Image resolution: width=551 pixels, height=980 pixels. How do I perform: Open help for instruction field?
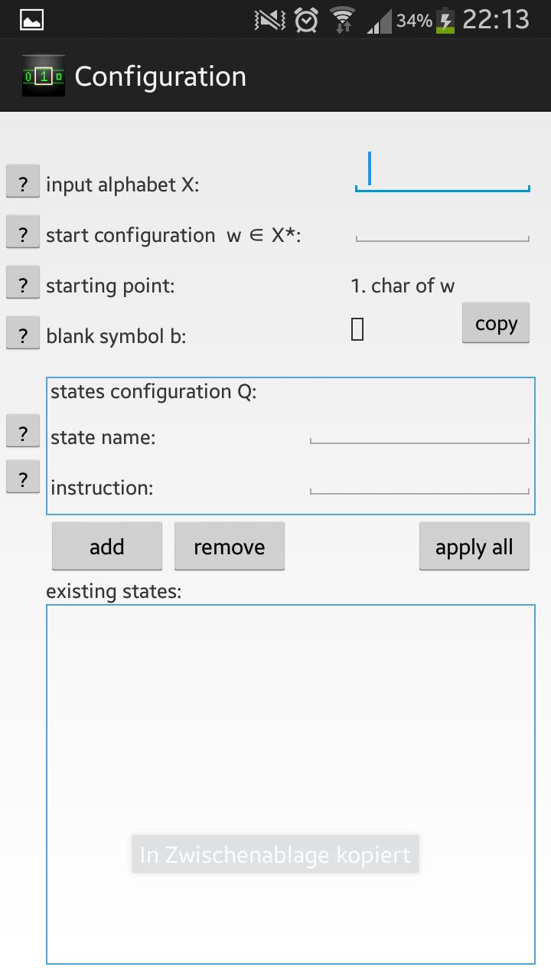(x=23, y=478)
